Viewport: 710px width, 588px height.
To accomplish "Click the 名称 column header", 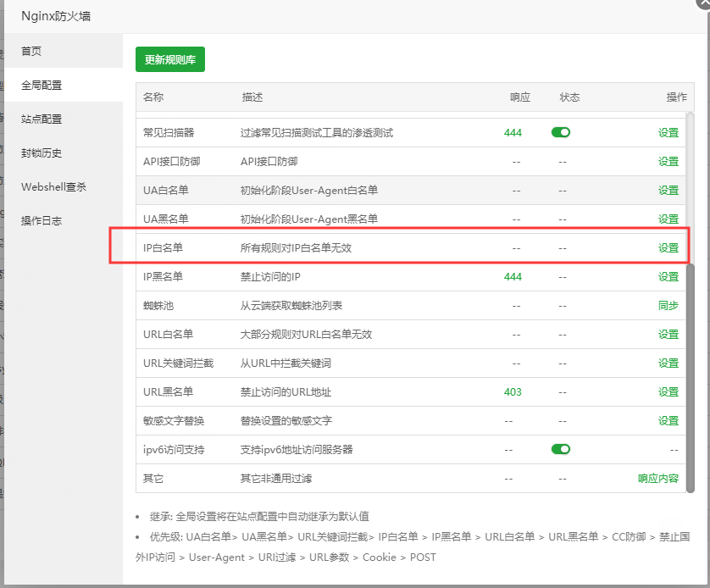I will 153,97.
